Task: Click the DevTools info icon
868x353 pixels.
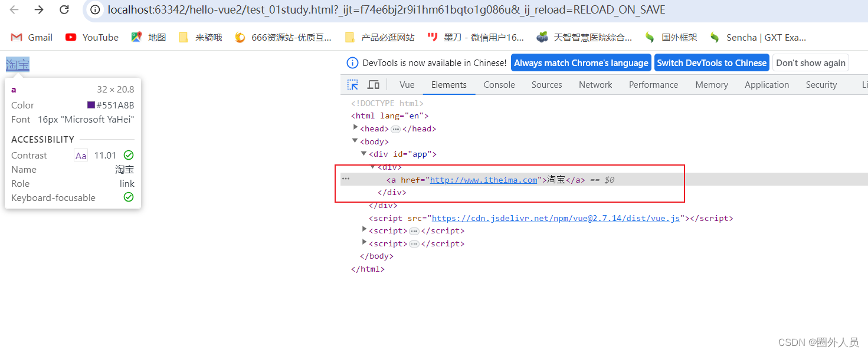Action: coord(352,63)
